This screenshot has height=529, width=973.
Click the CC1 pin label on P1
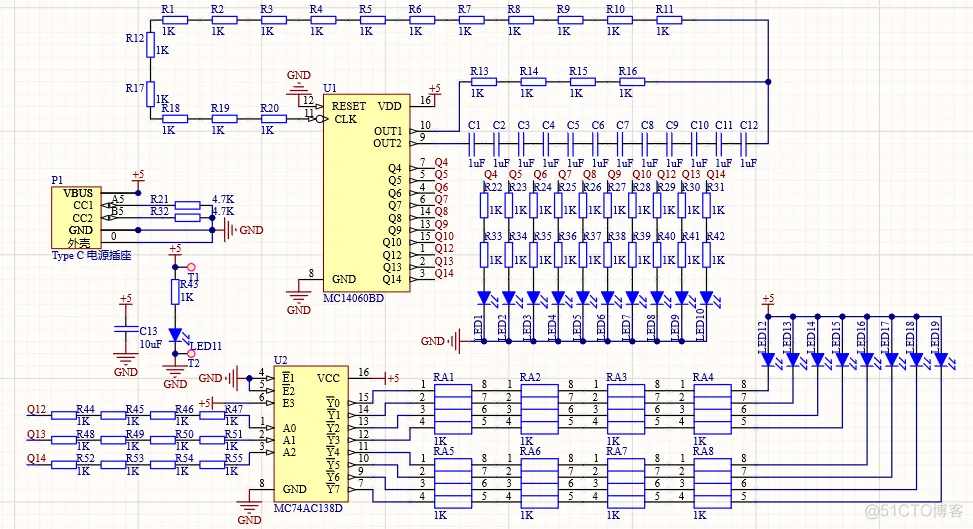click(83, 206)
